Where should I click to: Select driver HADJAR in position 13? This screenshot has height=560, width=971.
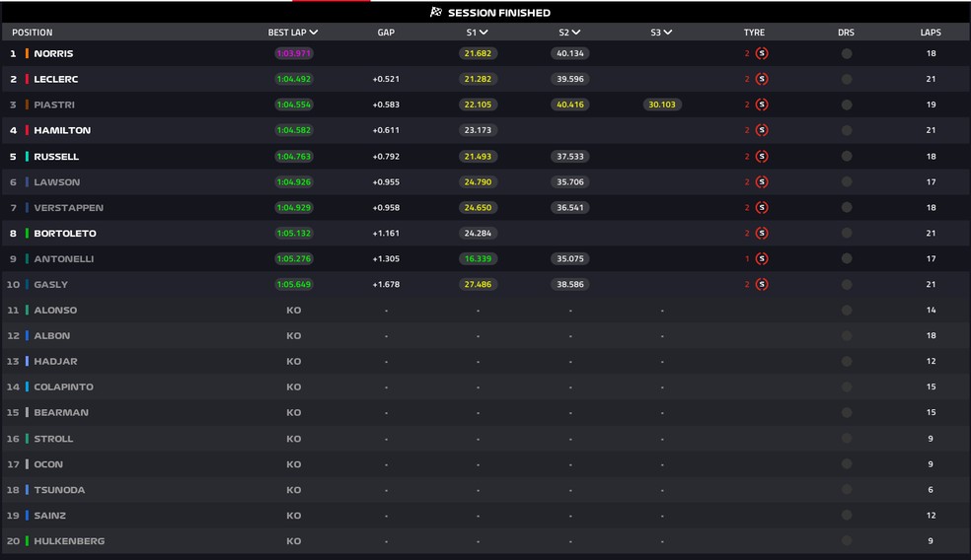[x=55, y=362]
